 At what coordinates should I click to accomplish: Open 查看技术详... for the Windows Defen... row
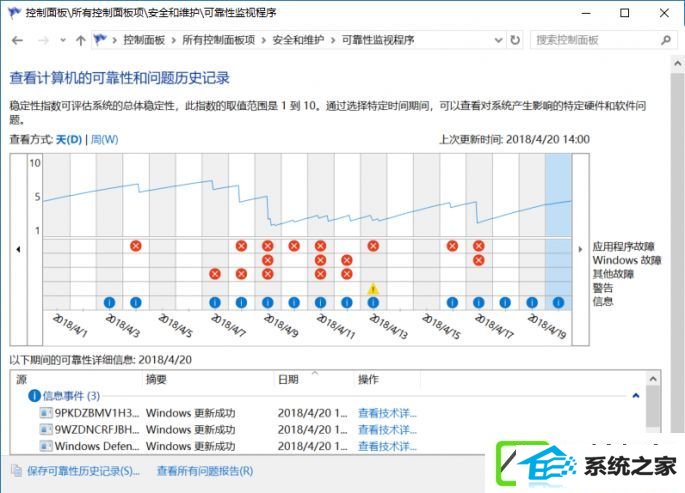(x=387, y=446)
